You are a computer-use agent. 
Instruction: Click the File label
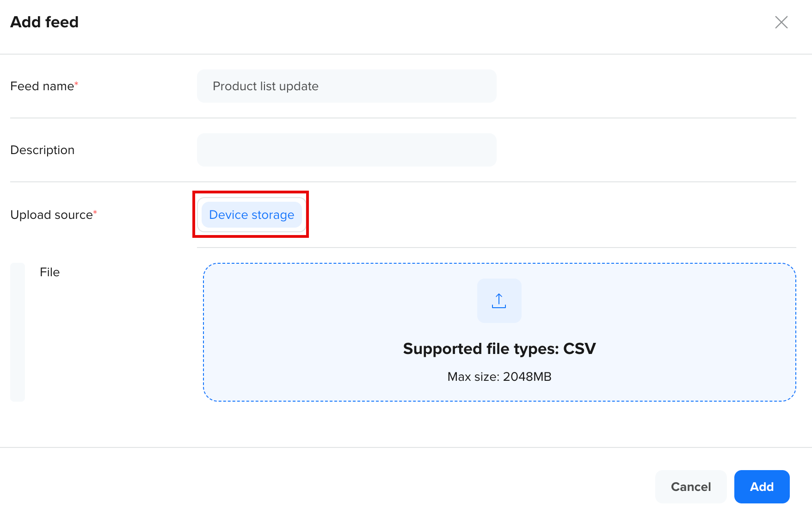pos(49,272)
